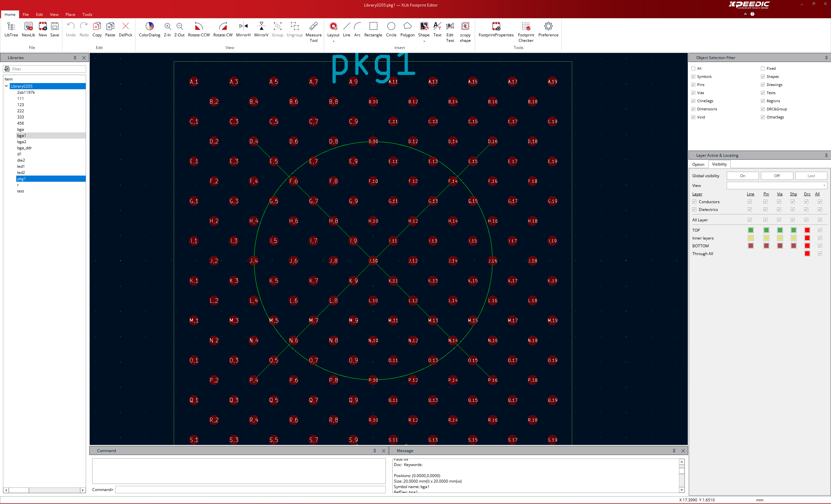Uncheck the Symbols filter checkbox

(x=693, y=77)
